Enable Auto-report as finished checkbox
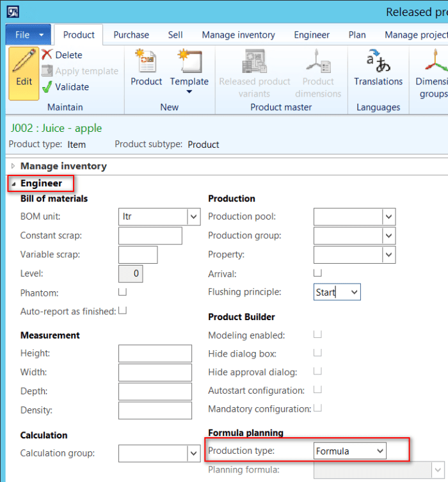The height and width of the screenshot is (482, 448). (x=123, y=310)
